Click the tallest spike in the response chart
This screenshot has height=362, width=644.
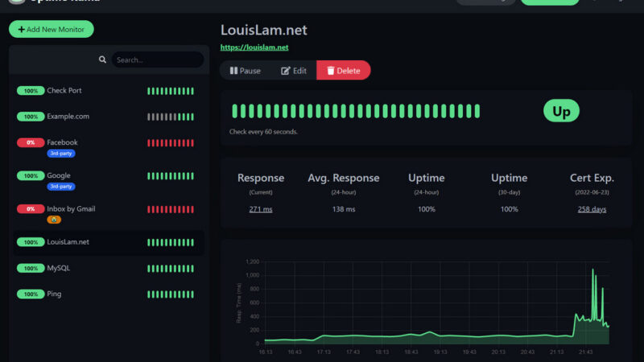(x=593, y=270)
